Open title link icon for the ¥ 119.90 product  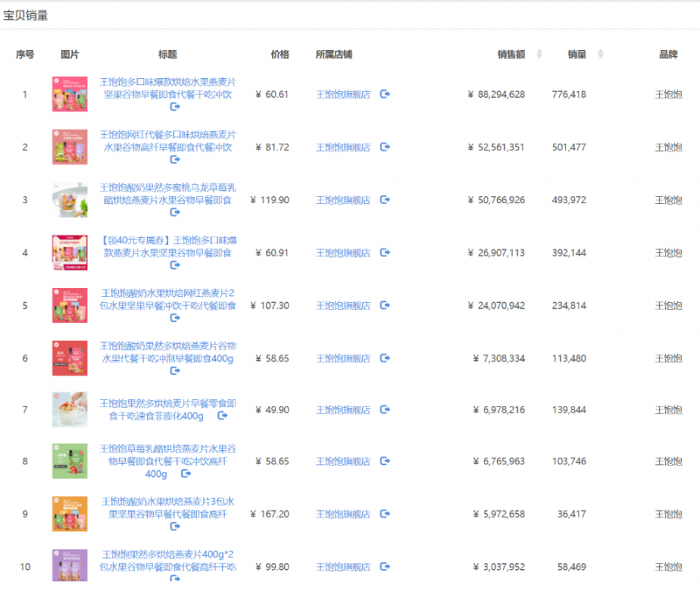(175, 213)
